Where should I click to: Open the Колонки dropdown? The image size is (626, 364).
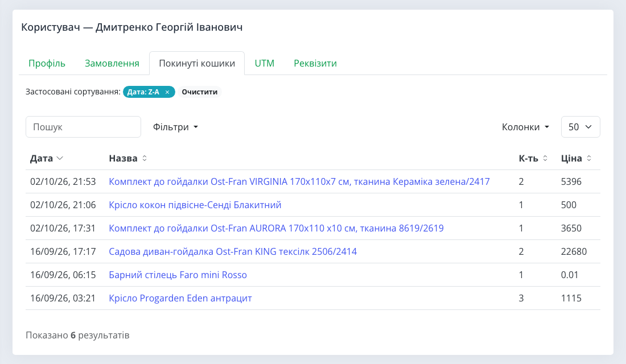[525, 127]
